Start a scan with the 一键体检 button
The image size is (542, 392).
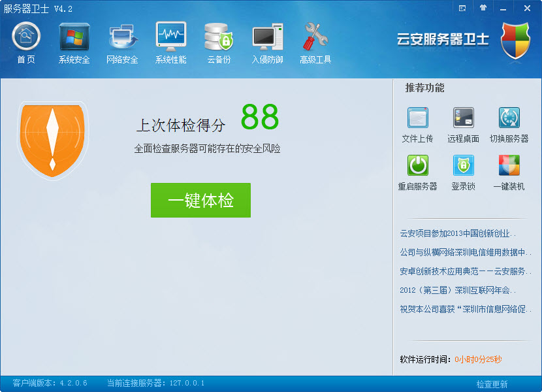pos(200,201)
